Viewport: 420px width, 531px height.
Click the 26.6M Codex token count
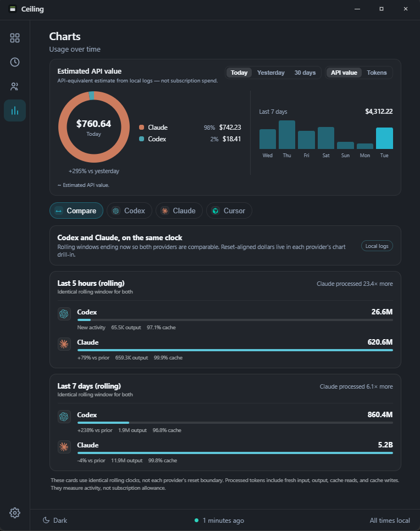(382, 312)
